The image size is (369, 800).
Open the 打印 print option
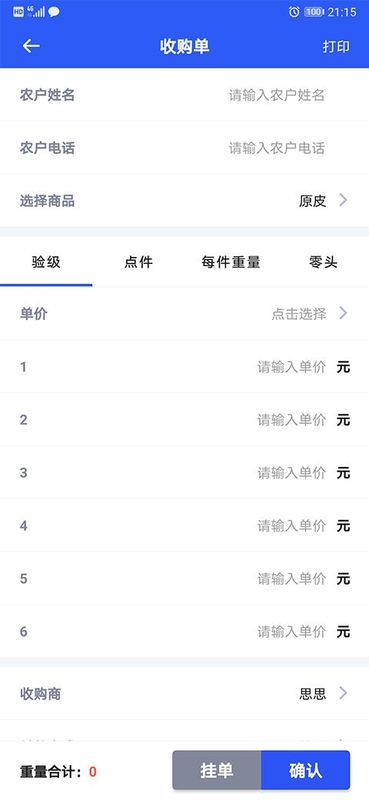(336, 46)
